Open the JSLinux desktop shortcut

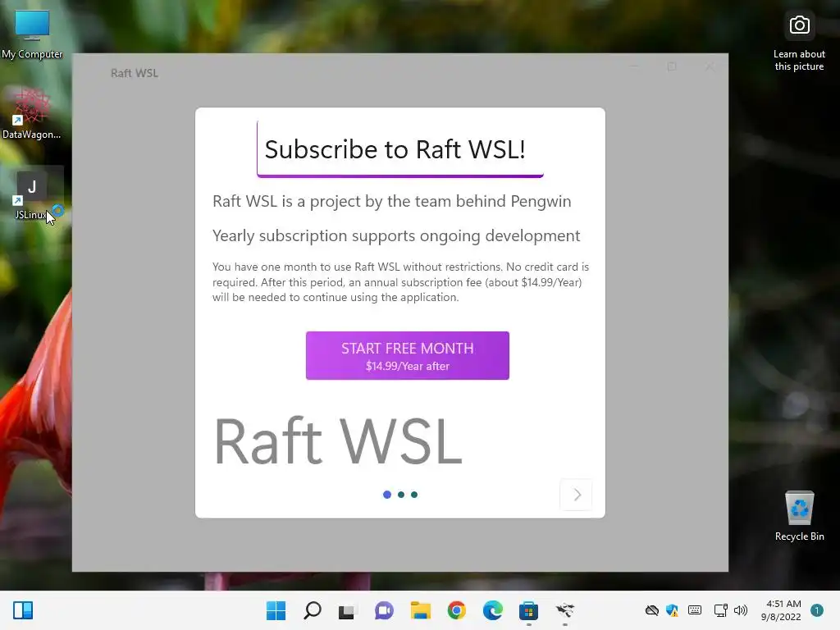click(x=32, y=195)
